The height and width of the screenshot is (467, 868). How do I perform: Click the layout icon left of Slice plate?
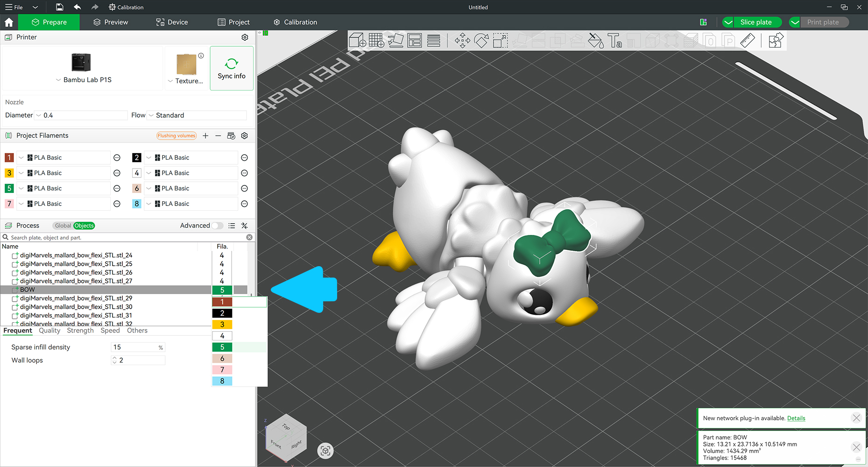coord(703,22)
